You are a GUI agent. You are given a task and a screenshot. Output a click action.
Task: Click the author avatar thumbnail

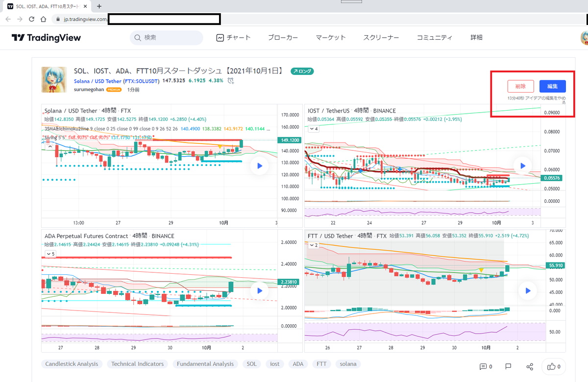click(54, 80)
